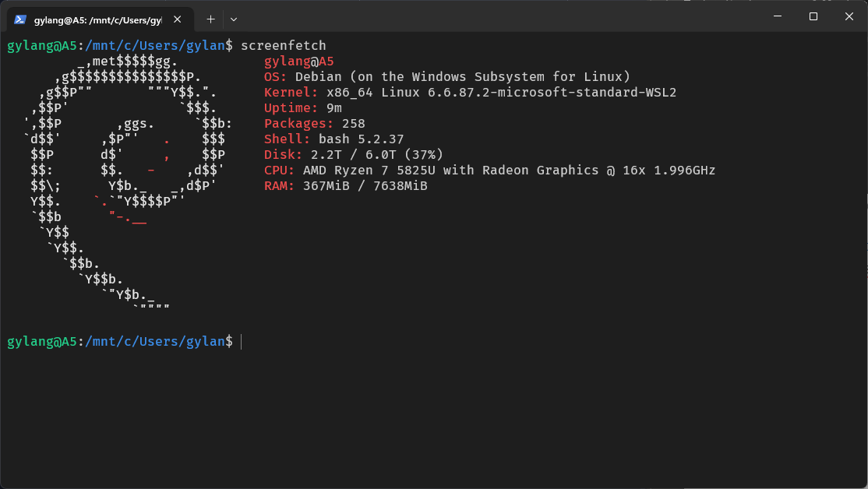This screenshot has height=489, width=868.
Task: Click the RAM usage line
Action: click(x=345, y=186)
